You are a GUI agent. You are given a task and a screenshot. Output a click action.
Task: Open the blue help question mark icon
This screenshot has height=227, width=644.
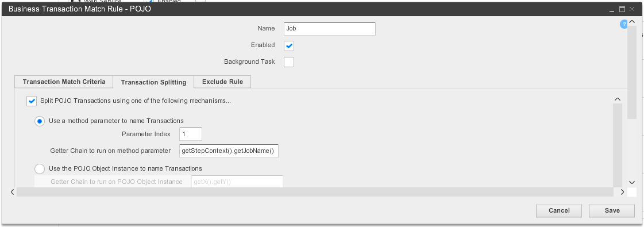click(623, 25)
